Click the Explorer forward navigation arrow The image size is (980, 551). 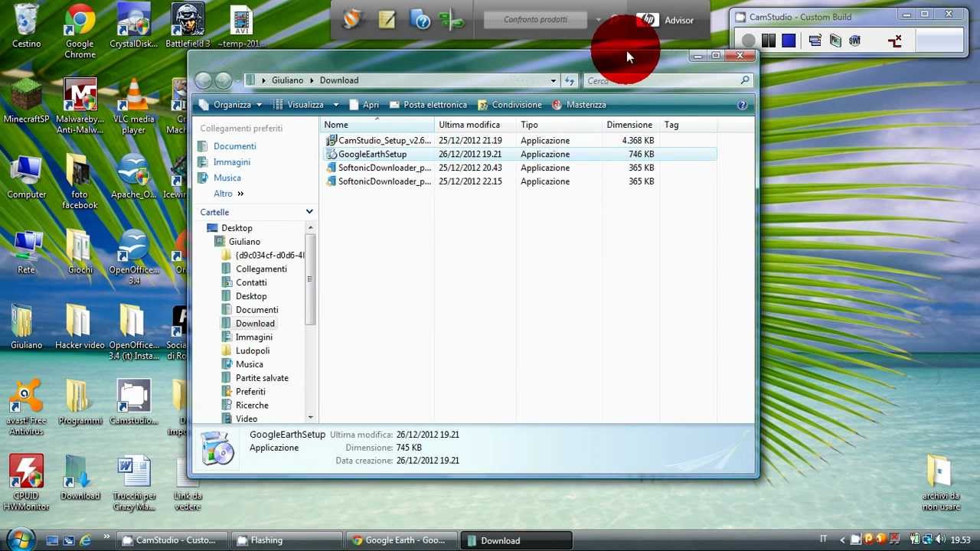223,80
